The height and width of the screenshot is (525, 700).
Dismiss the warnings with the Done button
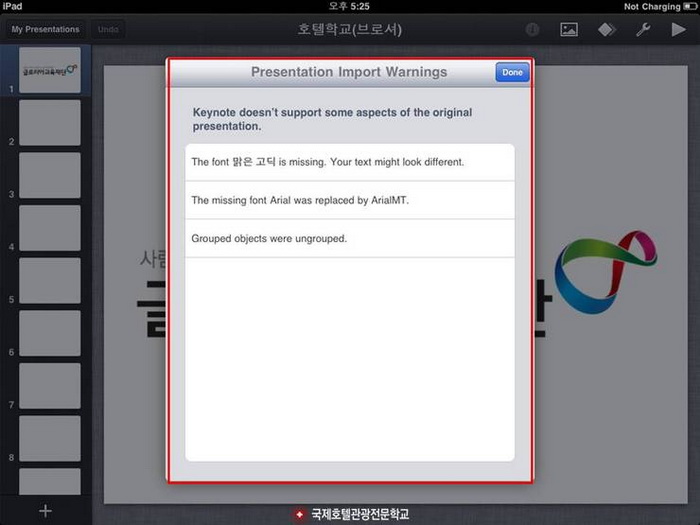[512, 72]
